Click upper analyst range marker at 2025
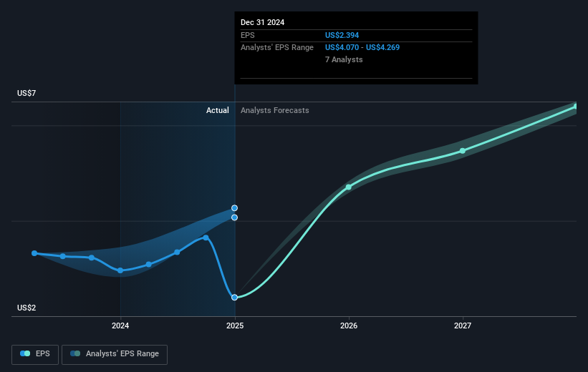This screenshot has height=372, width=588. tap(234, 208)
